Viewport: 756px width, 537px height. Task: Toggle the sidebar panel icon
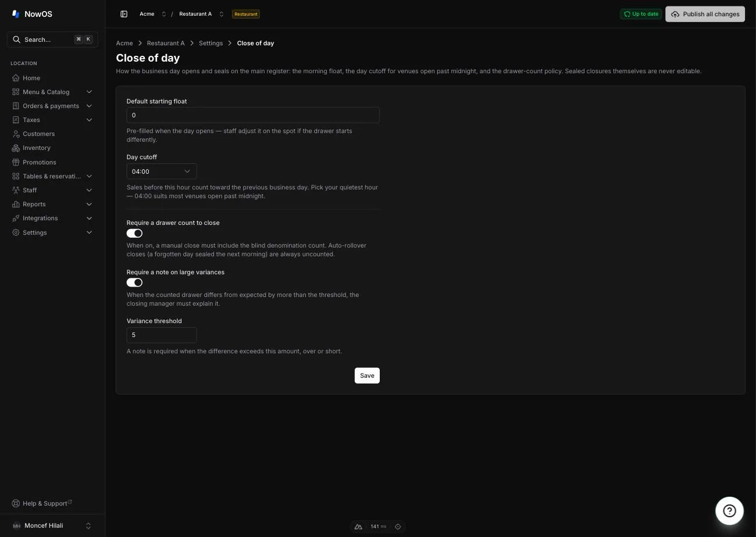click(124, 14)
